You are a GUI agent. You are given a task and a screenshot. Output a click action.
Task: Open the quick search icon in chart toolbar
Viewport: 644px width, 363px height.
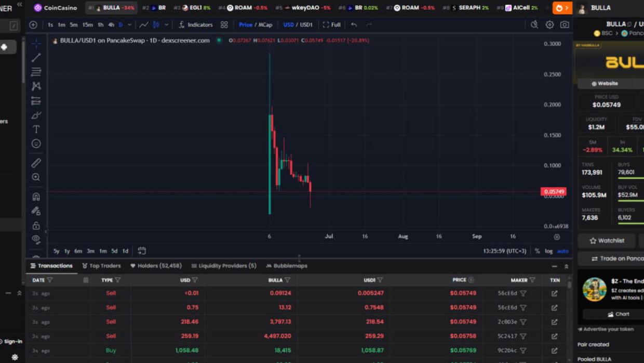534,24
